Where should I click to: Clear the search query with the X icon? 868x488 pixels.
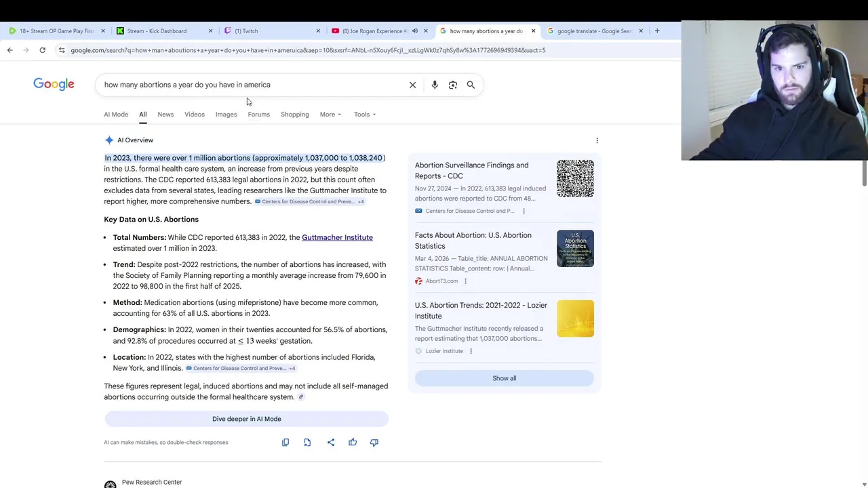pyautogui.click(x=412, y=85)
